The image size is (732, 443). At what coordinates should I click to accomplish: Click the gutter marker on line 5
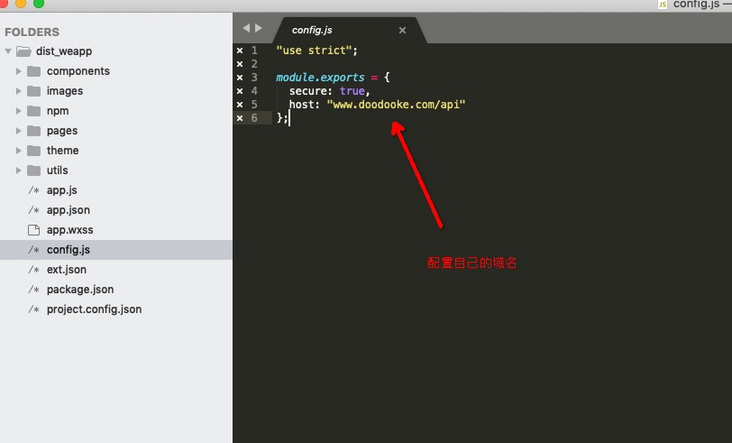pos(239,105)
